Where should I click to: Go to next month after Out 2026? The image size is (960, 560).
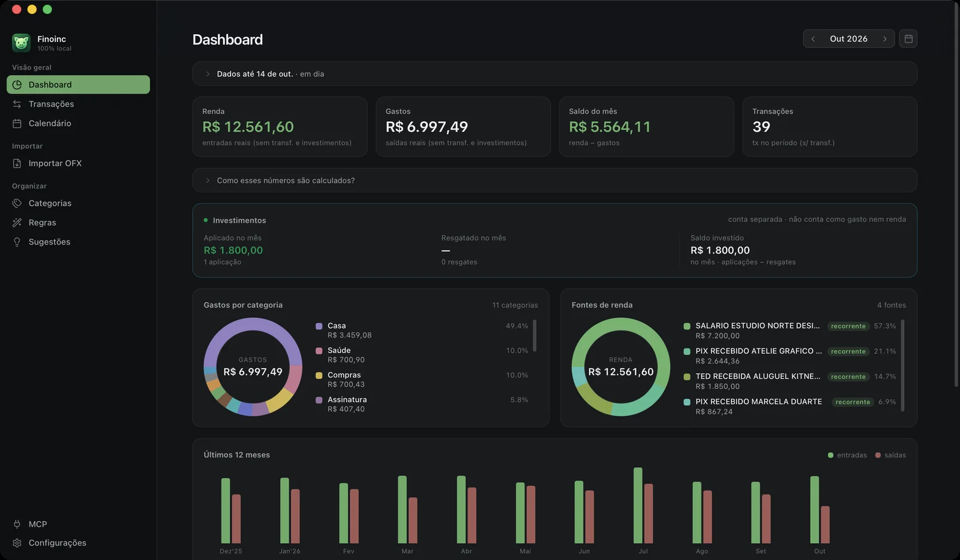[884, 38]
